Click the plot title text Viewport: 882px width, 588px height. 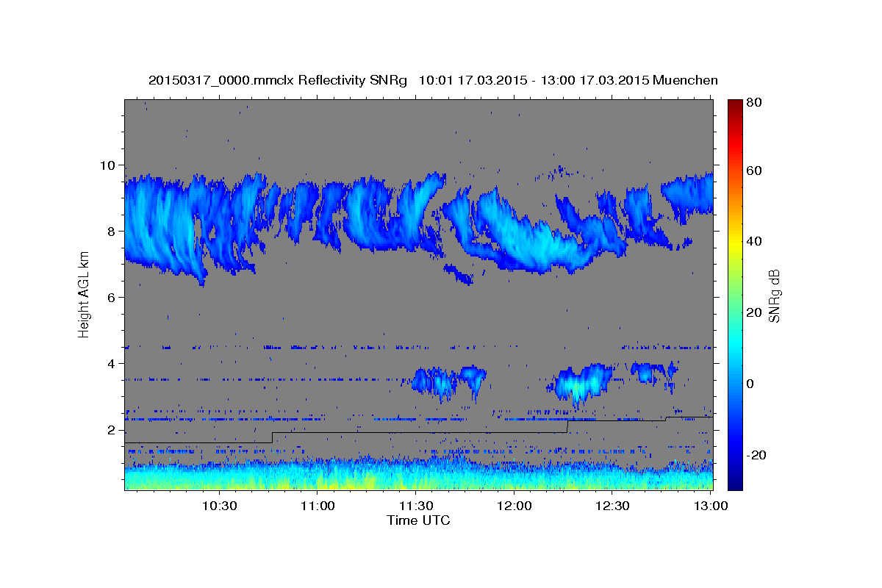[433, 80]
